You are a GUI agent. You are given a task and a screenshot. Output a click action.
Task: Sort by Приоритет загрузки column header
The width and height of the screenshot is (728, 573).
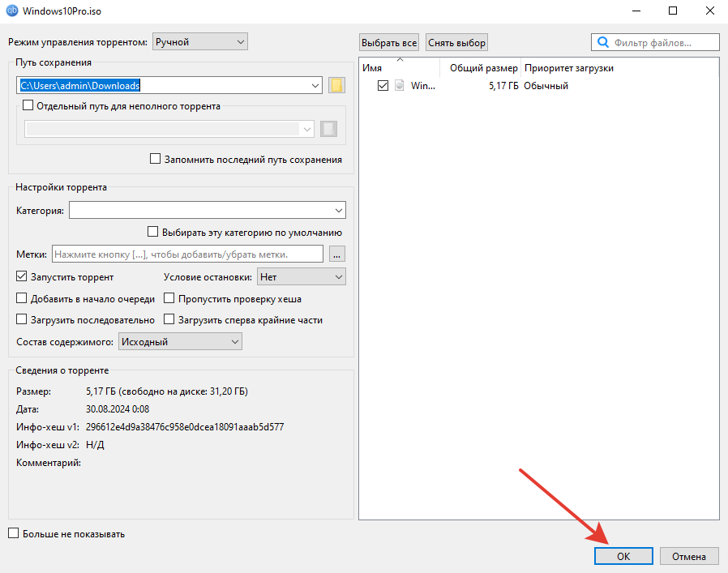569,68
